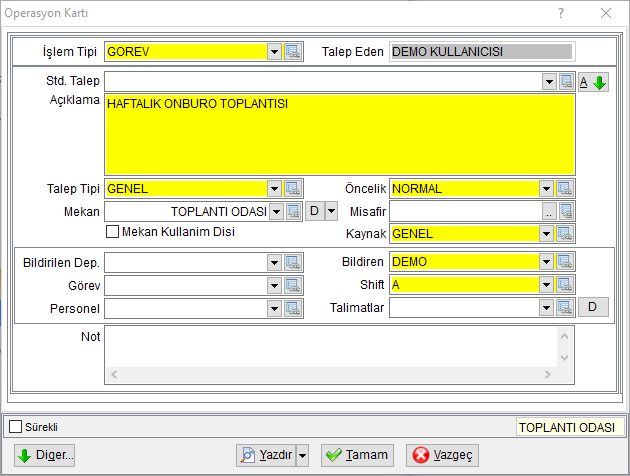Open lookup icon beside Talimatlar
The width and height of the screenshot is (630, 476).
pos(565,308)
